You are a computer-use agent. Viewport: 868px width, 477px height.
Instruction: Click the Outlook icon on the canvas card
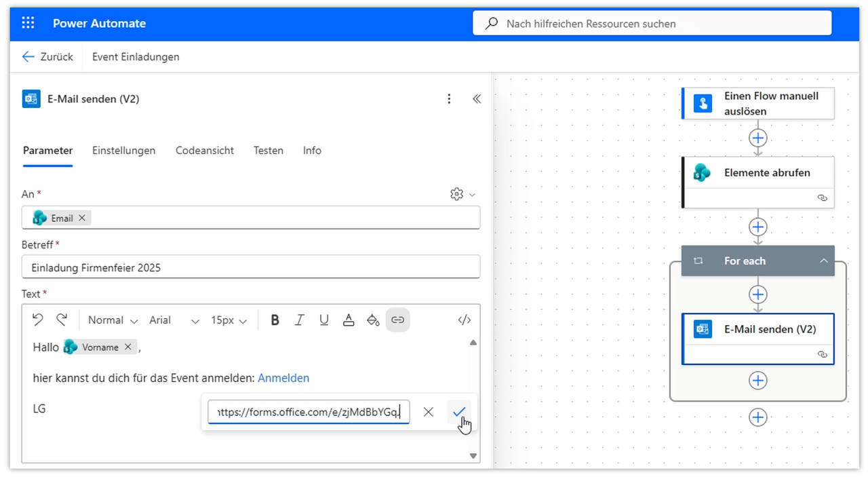tap(703, 329)
